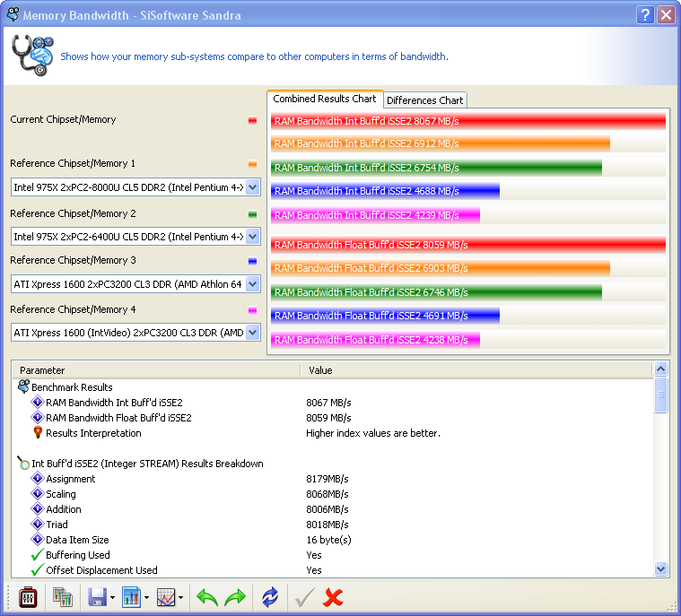
Task: Click the scrollbar up arrow
Action: pyautogui.click(x=660, y=369)
